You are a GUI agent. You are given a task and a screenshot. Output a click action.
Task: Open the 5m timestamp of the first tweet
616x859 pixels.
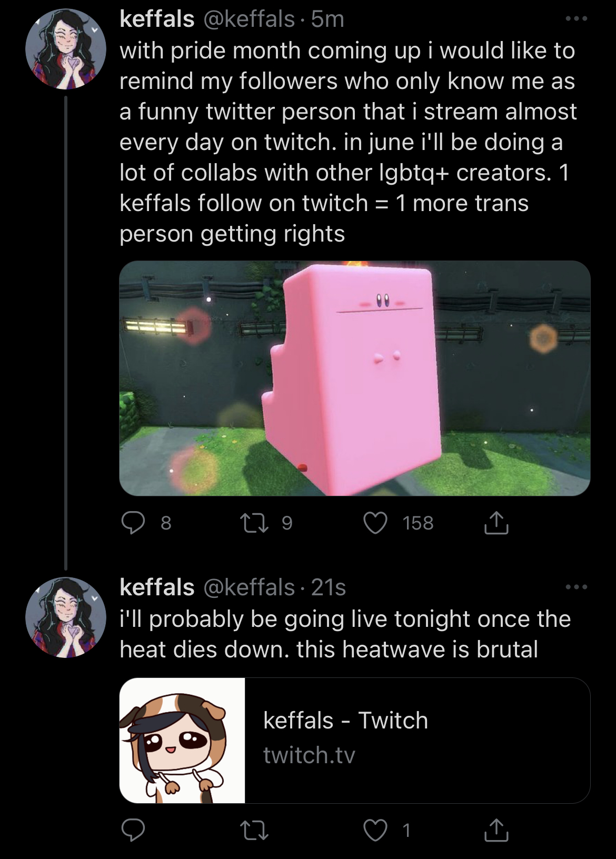point(327,19)
